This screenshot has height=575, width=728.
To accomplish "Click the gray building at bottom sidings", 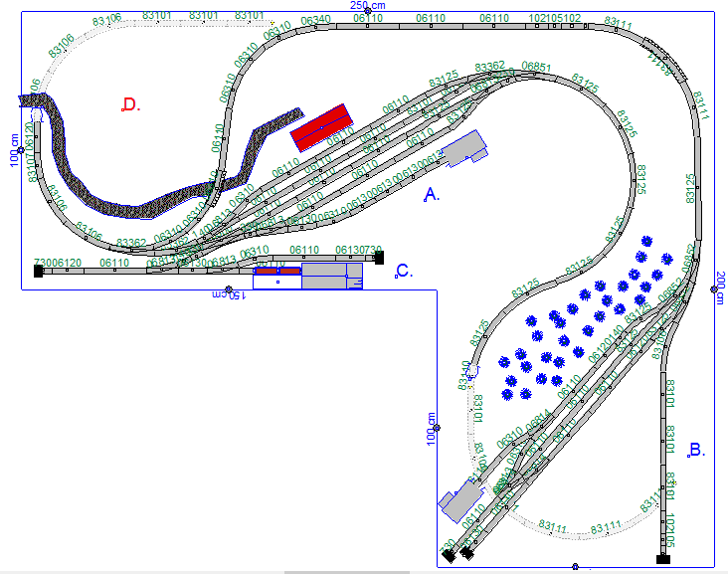I will [x=459, y=500].
